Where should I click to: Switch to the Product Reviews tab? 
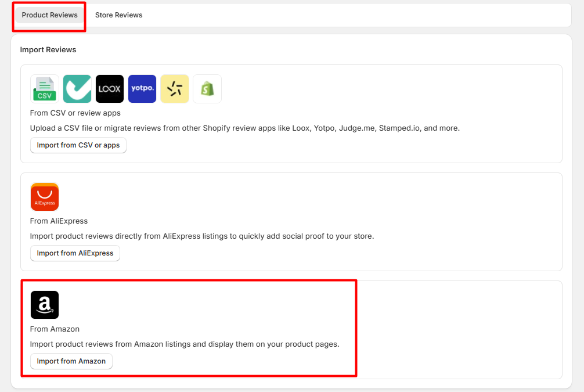[49, 15]
